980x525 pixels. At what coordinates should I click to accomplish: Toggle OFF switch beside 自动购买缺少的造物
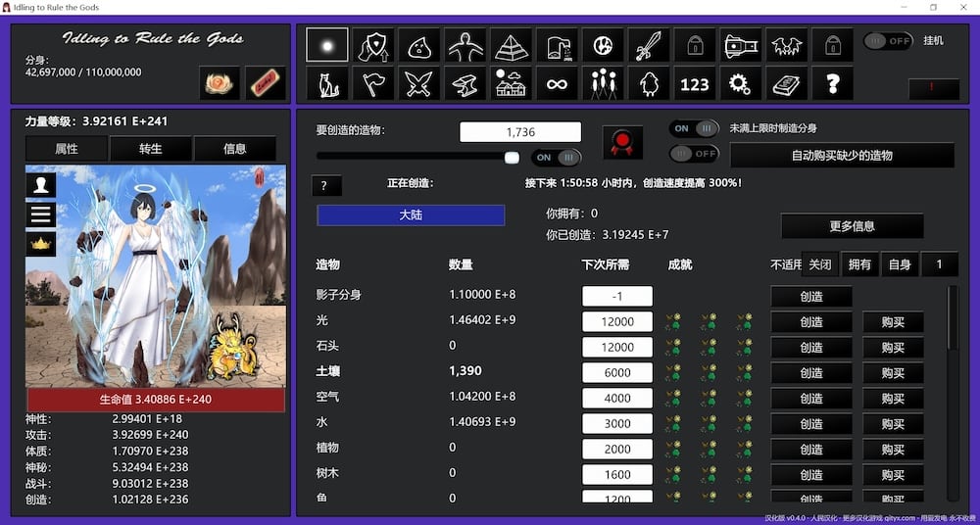(694, 153)
